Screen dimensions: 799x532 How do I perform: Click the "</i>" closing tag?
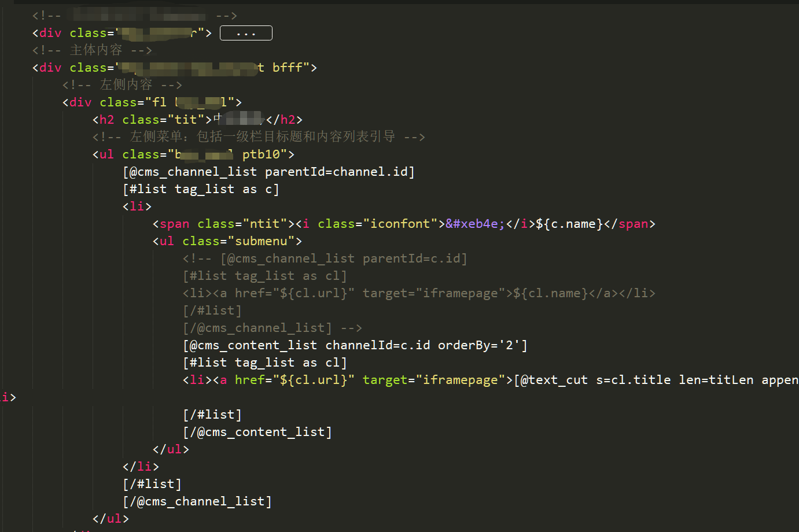tap(521, 224)
